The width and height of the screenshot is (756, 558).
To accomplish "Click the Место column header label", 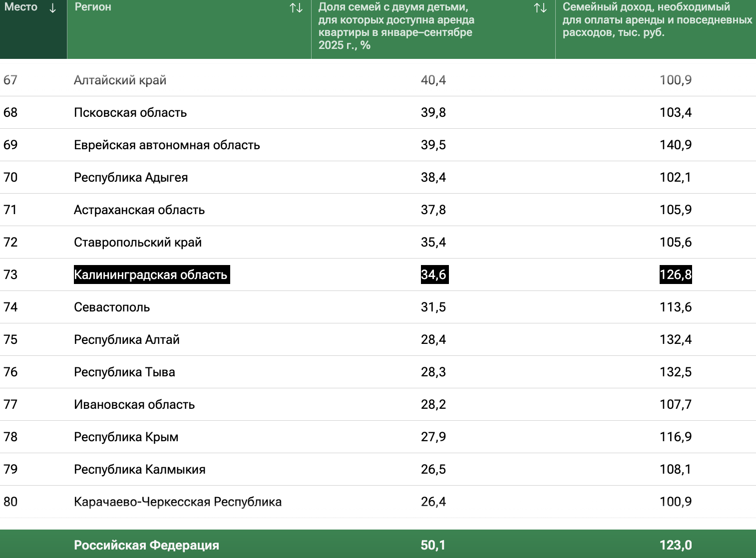I will click(21, 7).
